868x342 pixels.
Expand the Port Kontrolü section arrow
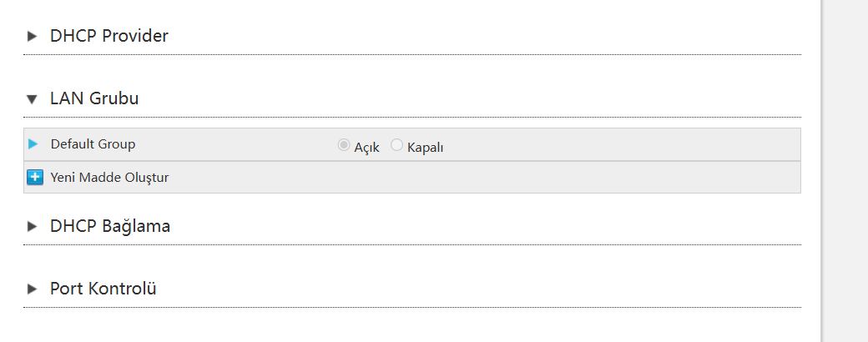(33, 289)
